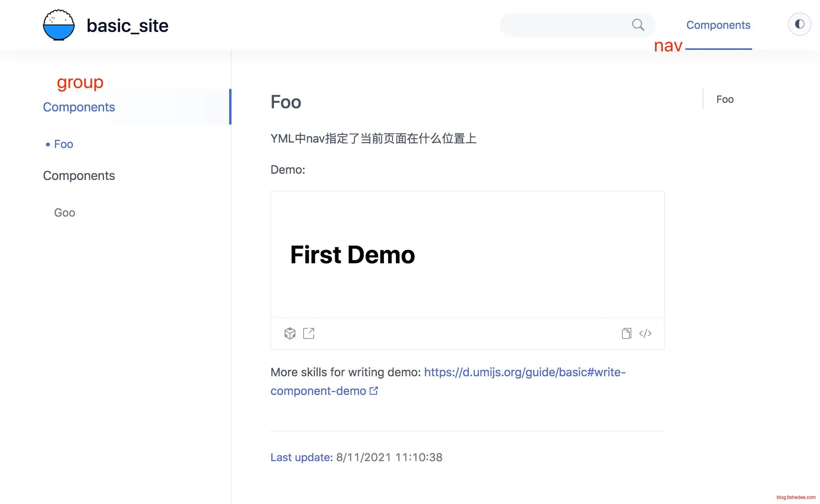Click the magnifier search icon
This screenshot has height=504, width=820.
tap(638, 25)
